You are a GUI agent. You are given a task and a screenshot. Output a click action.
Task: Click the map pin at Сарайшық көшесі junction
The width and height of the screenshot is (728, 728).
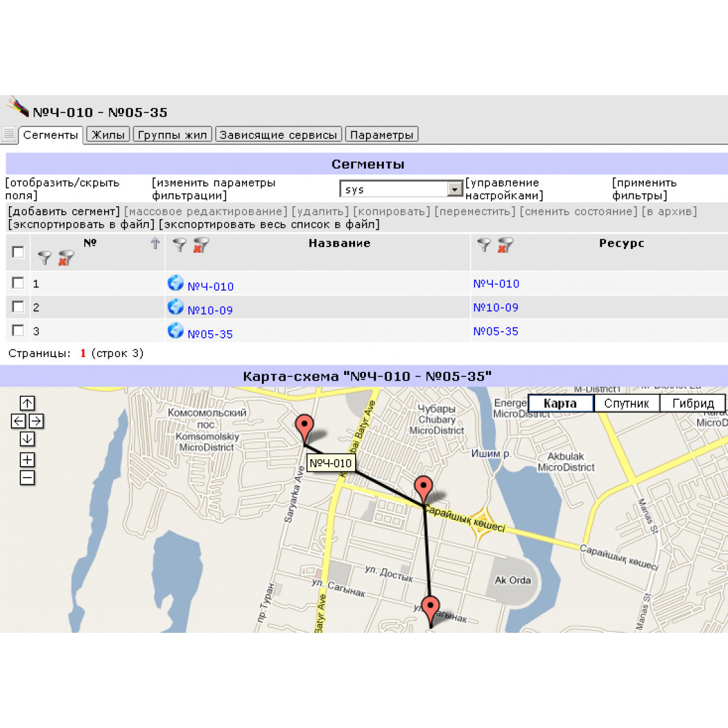coord(423,490)
